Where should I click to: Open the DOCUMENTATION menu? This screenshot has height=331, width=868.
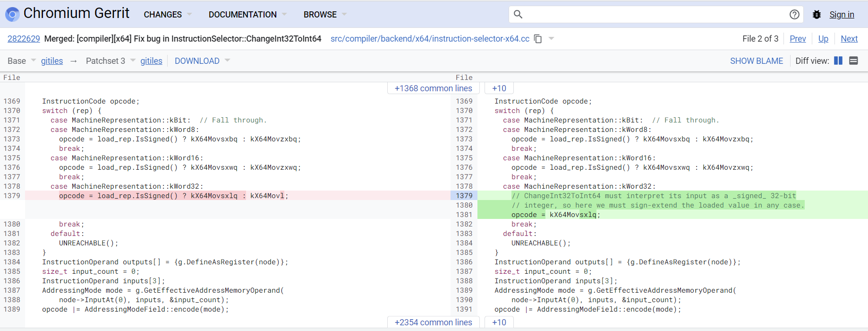pyautogui.click(x=247, y=15)
